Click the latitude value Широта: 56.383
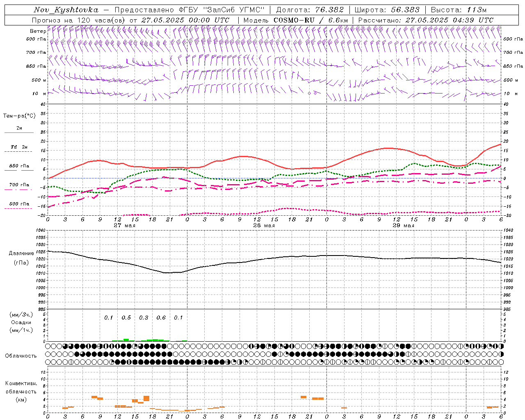This screenshot has height=420, width=525. tap(387, 10)
